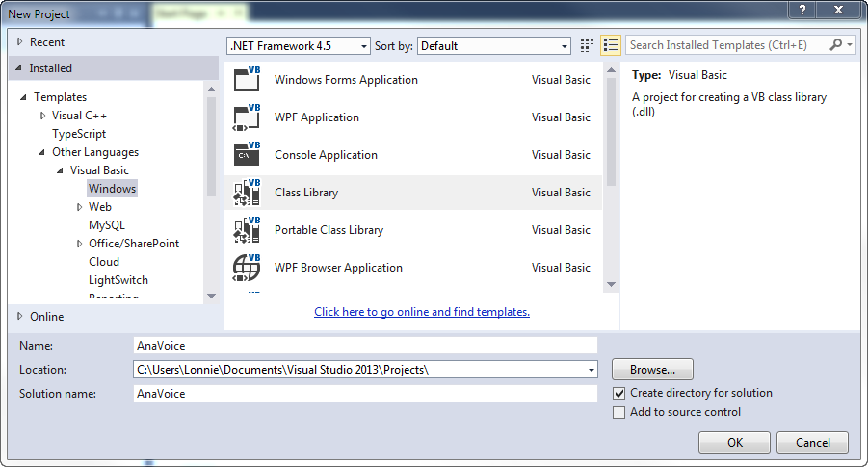Click the Portable Class Library icon
Screen dimensions: 868x467
coord(247,230)
